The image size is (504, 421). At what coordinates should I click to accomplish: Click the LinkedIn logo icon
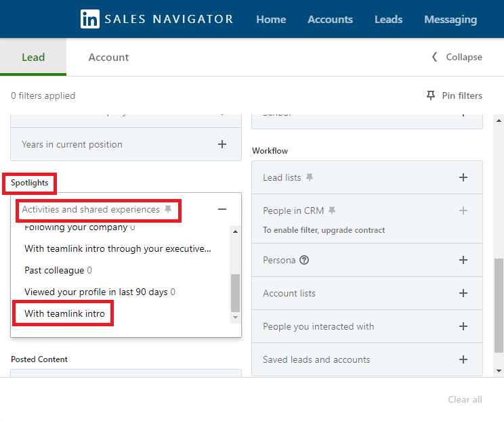pos(89,19)
